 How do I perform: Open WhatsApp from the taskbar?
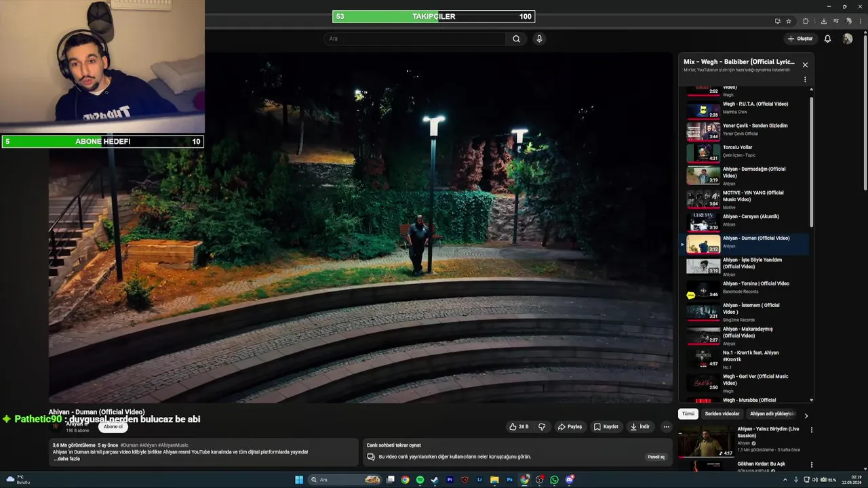[x=554, y=480]
